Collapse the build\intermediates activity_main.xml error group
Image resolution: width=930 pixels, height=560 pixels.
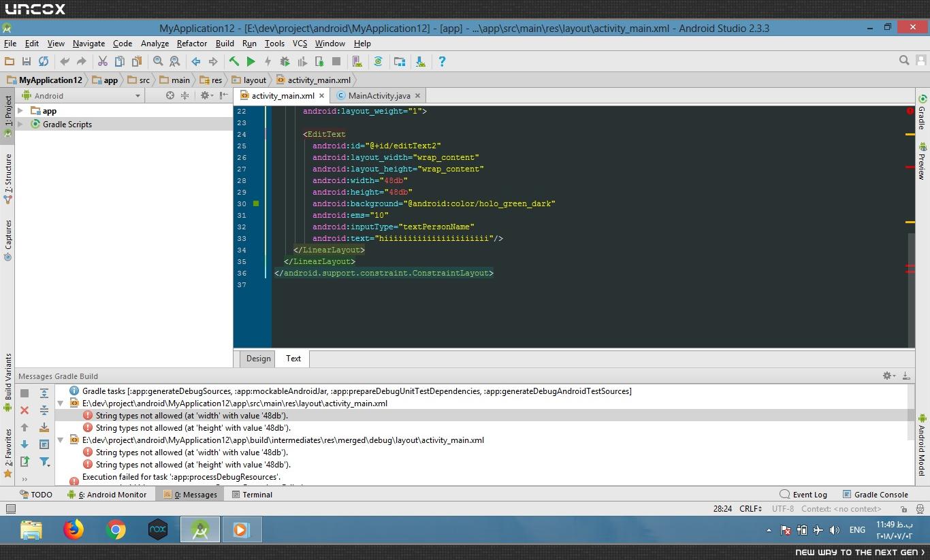61,440
